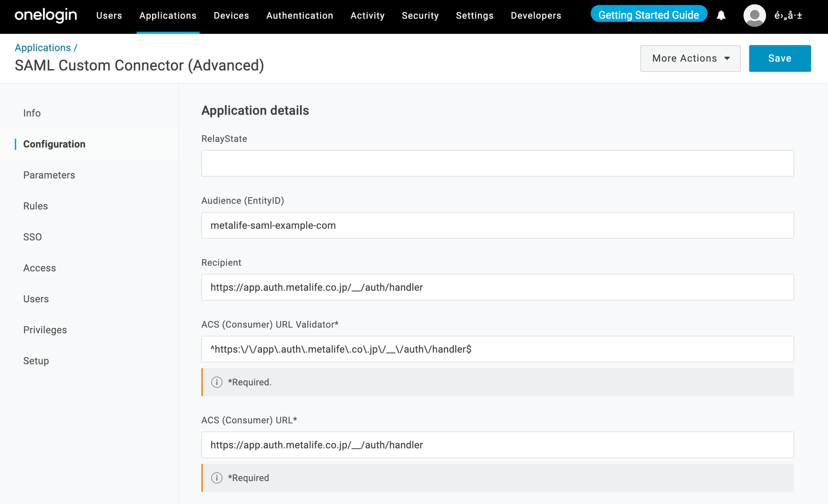The height and width of the screenshot is (504, 828).
Task: Save the application configuration
Action: [780, 58]
